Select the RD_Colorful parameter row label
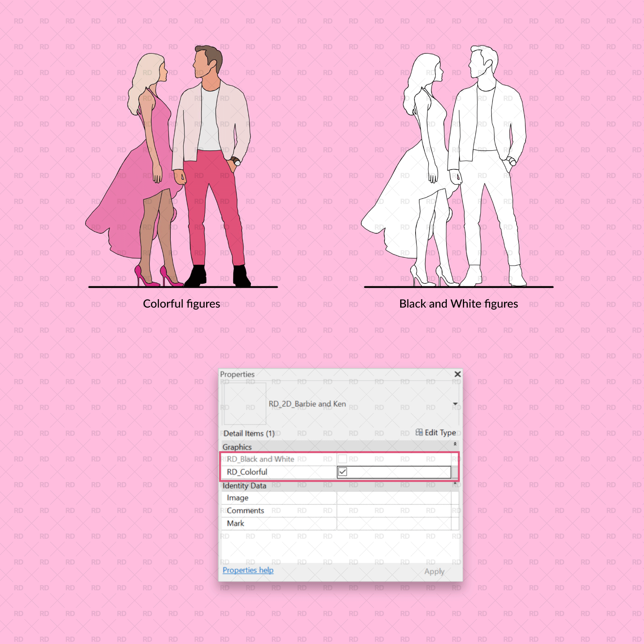Screen dimensions: 644x644 click(247, 472)
